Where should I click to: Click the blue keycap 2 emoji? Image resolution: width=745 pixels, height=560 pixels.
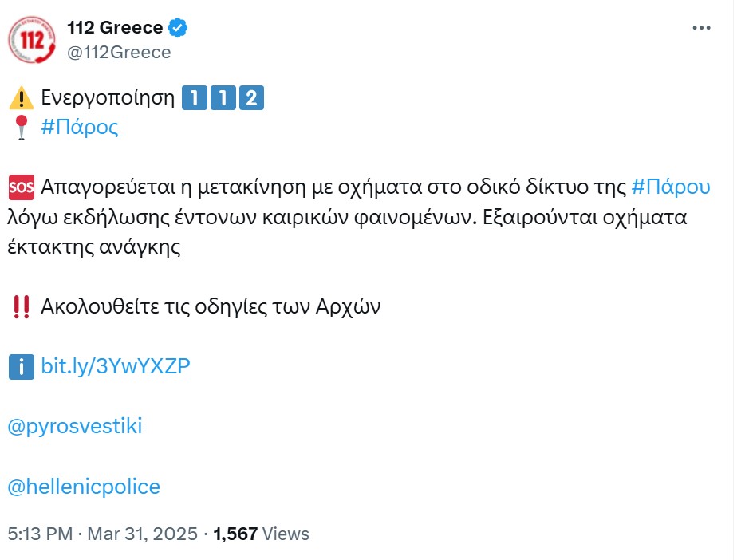click(251, 98)
